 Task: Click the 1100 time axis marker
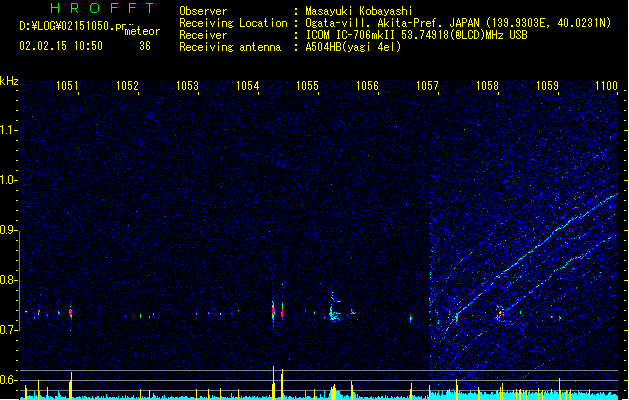607,85
